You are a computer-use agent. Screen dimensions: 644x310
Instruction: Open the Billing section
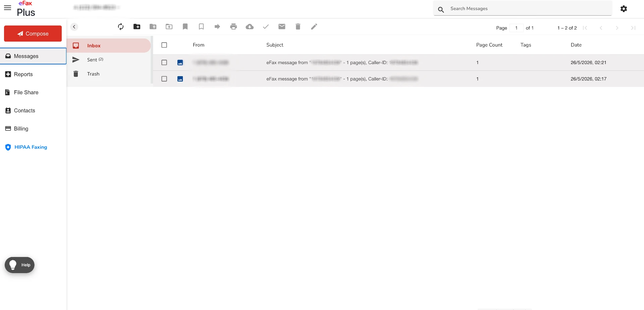pos(17,128)
